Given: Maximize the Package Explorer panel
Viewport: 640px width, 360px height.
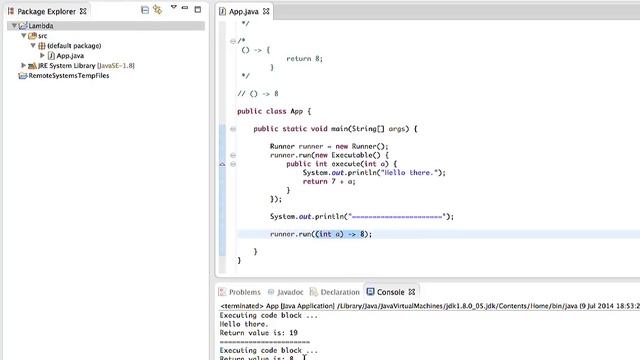Looking at the screenshot, I should pos(198,9).
